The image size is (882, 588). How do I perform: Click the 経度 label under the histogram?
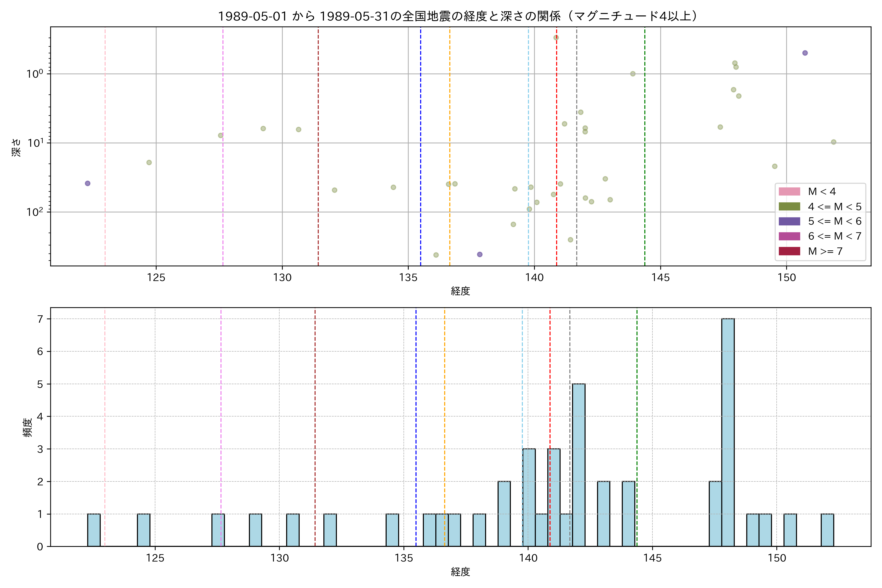460,572
